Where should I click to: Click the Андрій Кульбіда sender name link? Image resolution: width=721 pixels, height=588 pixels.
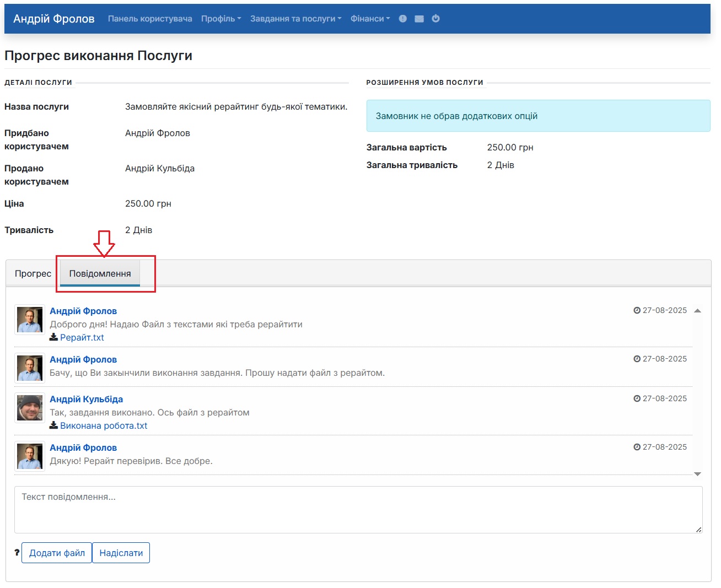(86, 399)
